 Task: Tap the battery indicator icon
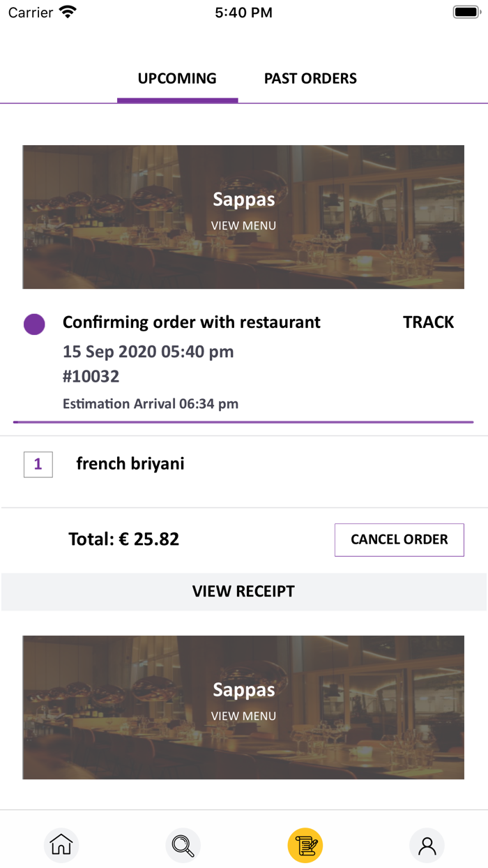click(x=466, y=12)
